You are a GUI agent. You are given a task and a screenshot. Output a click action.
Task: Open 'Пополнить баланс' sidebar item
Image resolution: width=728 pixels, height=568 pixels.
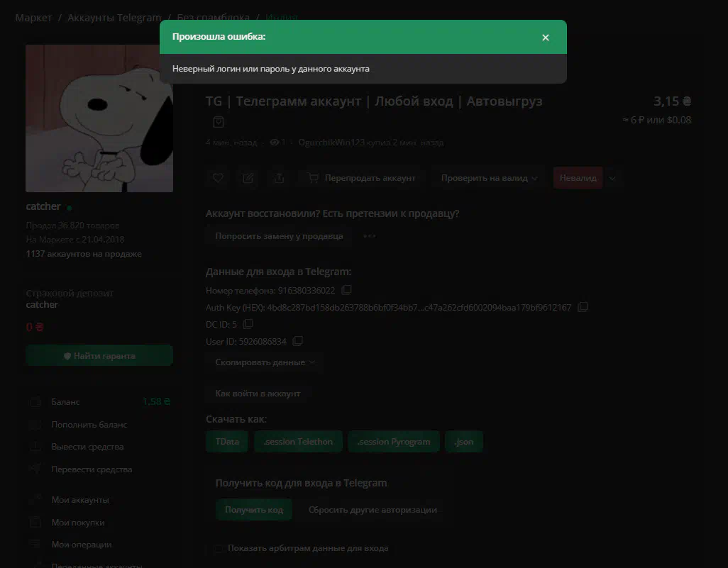point(89,425)
